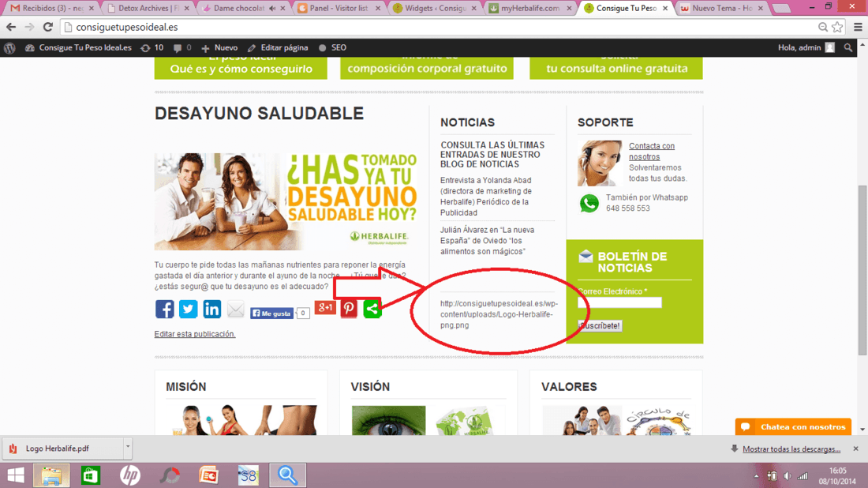Open Chrome menu hamburger icon
This screenshot has width=868, height=488.
click(x=858, y=27)
